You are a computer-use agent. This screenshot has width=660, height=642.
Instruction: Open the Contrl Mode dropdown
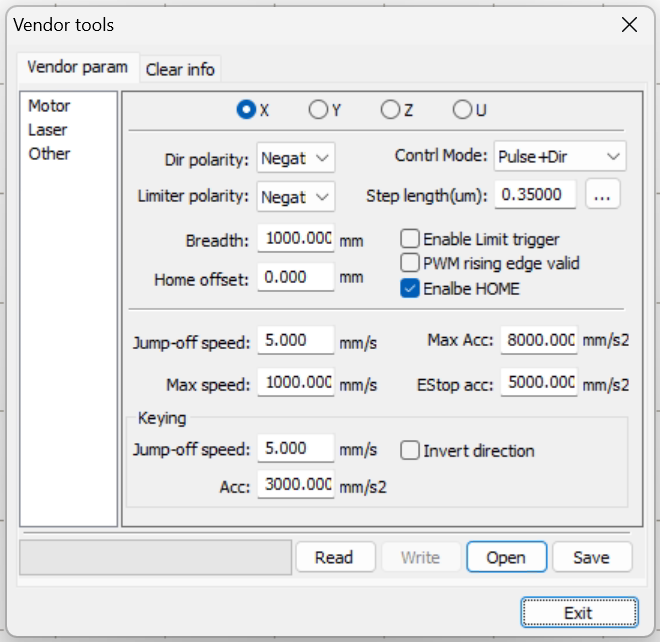point(560,157)
